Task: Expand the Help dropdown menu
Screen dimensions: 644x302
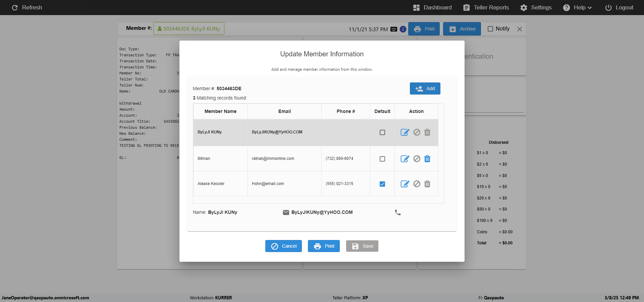Action: (577, 7)
